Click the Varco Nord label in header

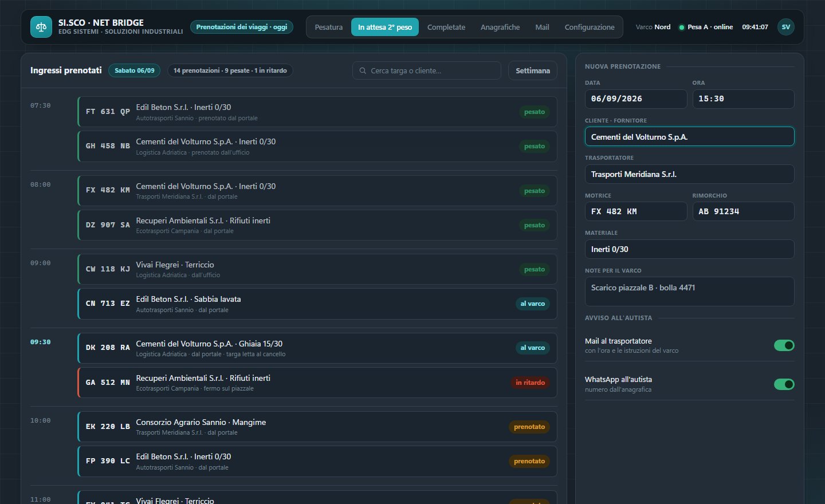[653, 27]
